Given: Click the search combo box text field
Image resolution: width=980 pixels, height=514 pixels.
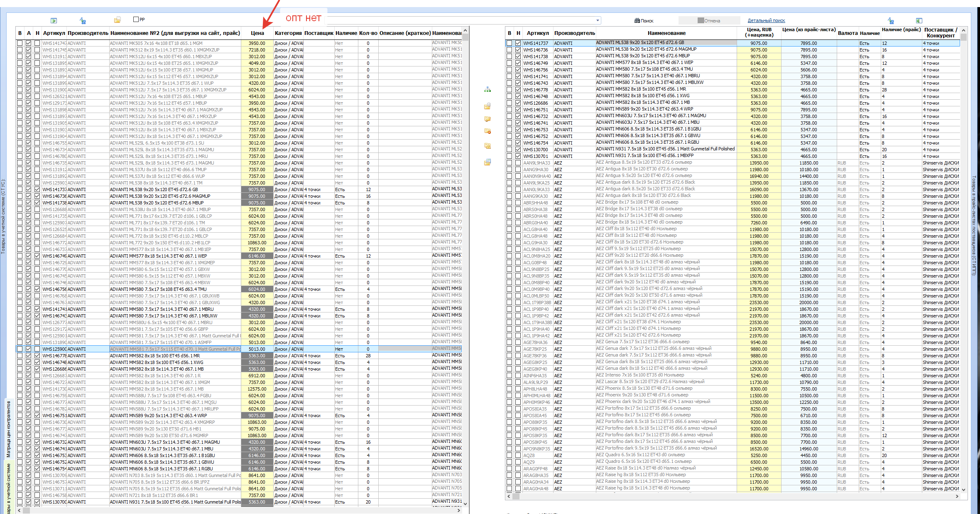Looking at the screenshot, I should click(461, 20).
